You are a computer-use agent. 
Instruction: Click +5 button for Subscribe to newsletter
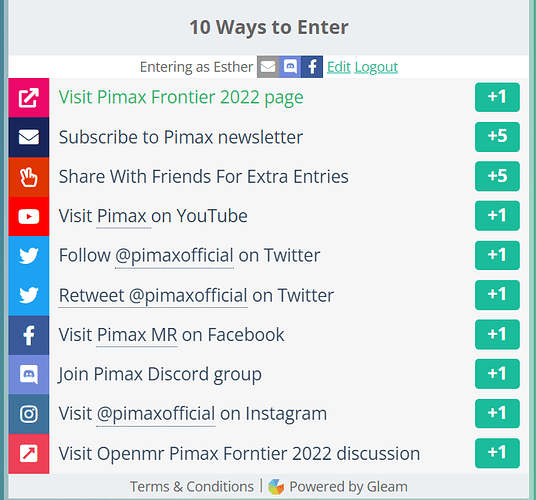(x=497, y=137)
